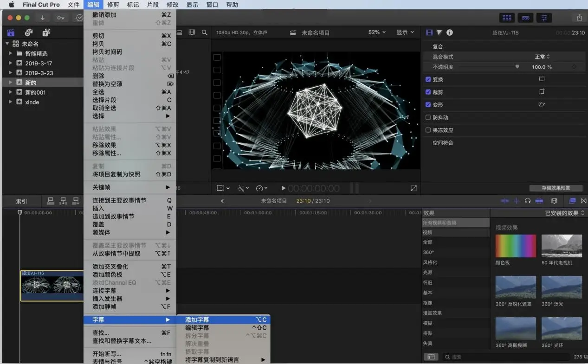Screen dimensions: 588x364
Task: Click the 索引 button above the timeline
Action: pos(22,201)
